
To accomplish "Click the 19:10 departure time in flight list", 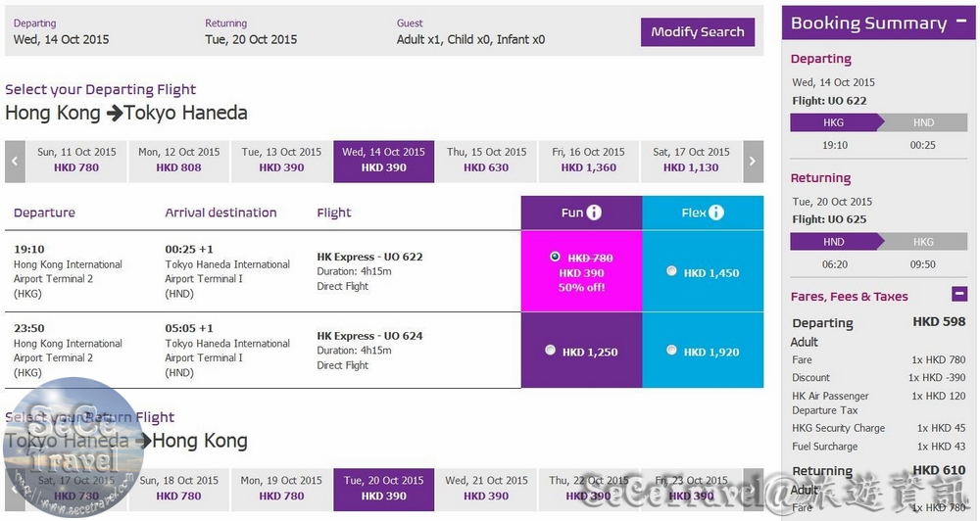I will 29,250.
